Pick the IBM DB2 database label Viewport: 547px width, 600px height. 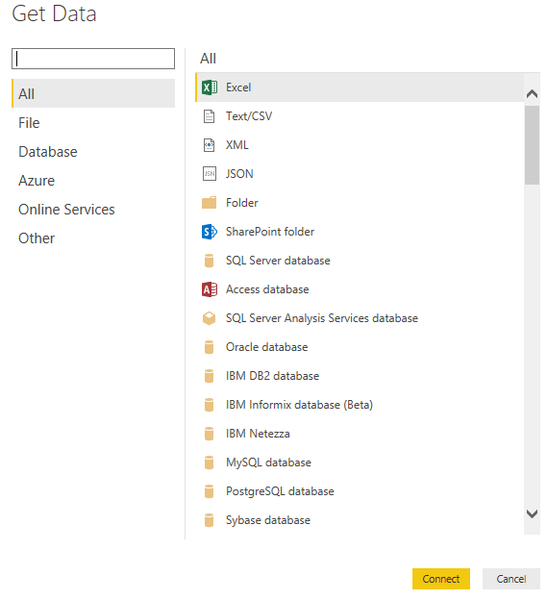coord(273,376)
